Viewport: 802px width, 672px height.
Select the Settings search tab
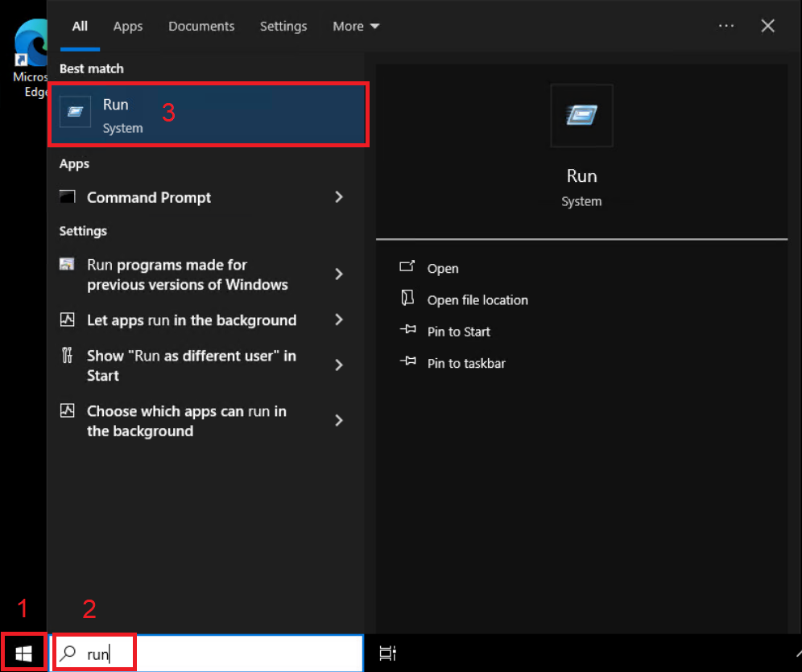[x=283, y=27]
